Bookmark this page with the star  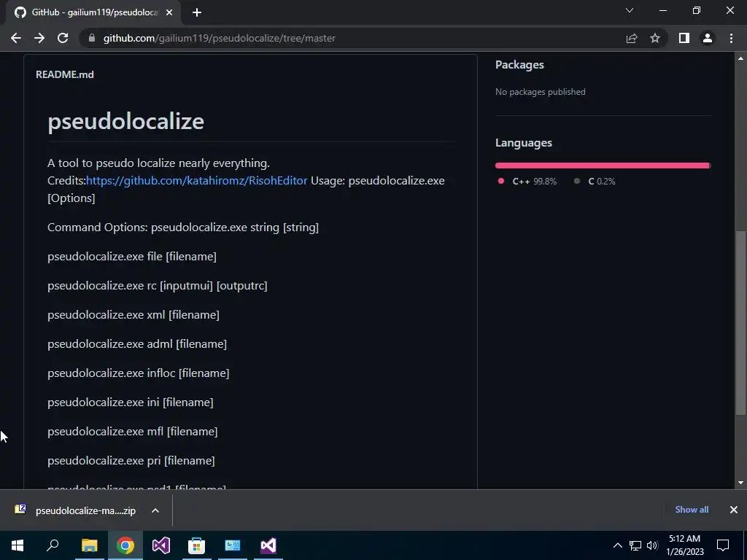click(x=655, y=38)
